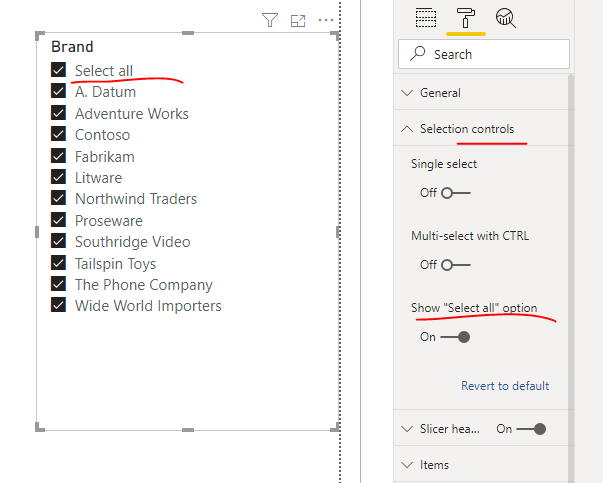Expand the General section
This screenshot has height=483, width=603.
[483, 93]
